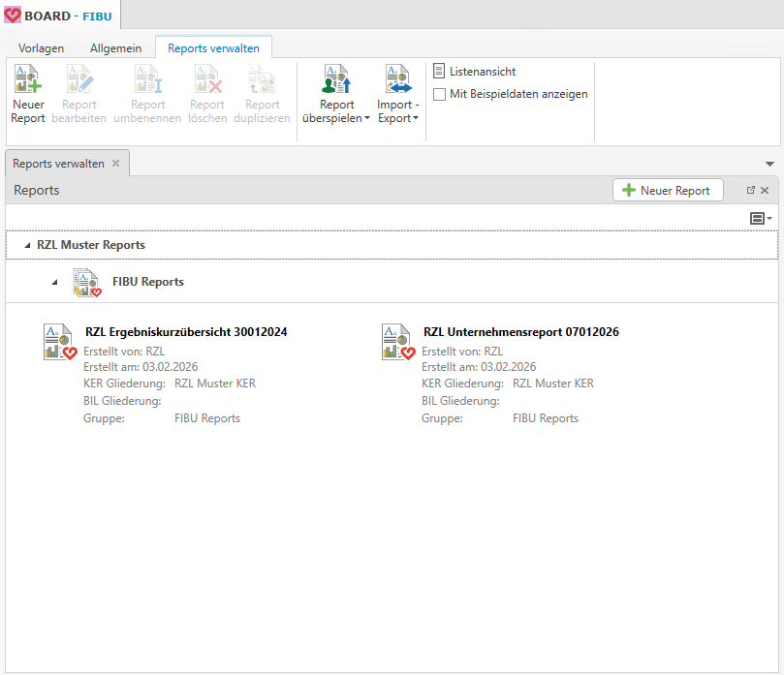
Task: Switch to the Vorlagen ribbon tab
Action: point(42,47)
